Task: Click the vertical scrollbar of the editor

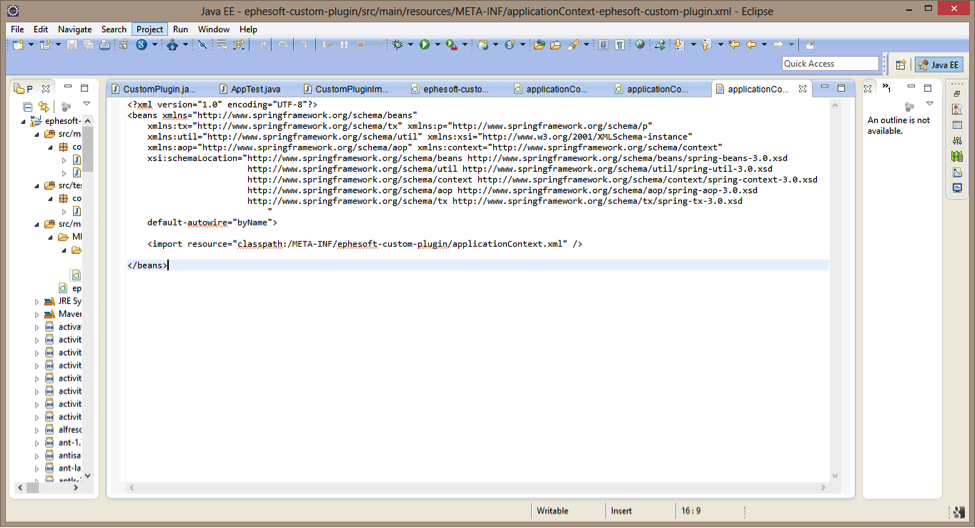Action: tap(835, 290)
